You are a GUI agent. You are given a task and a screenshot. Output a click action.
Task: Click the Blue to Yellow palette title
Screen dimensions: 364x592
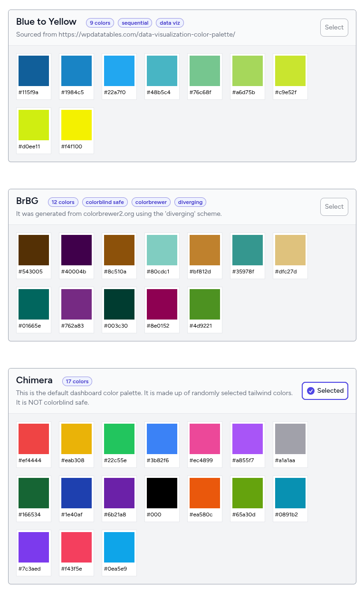[x=46, y=22]
